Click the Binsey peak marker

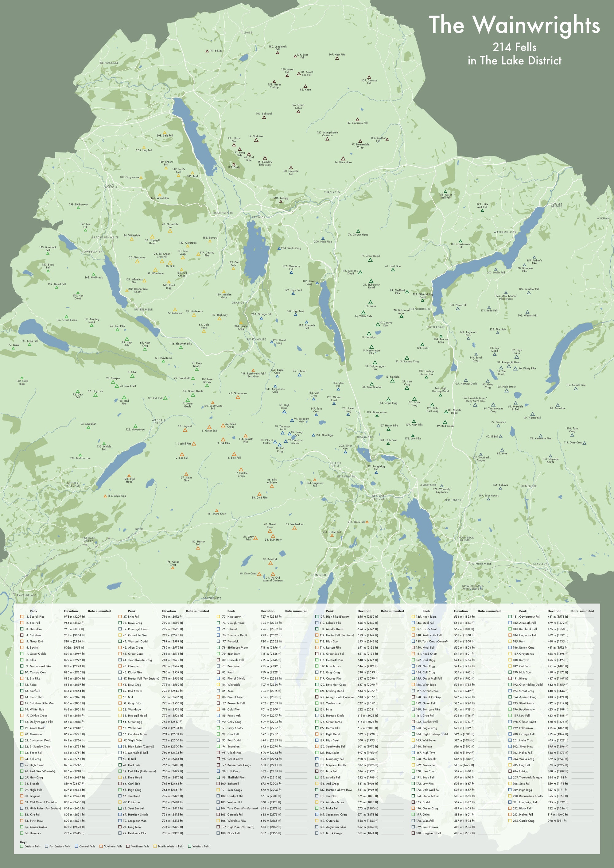tap(207, 52)
